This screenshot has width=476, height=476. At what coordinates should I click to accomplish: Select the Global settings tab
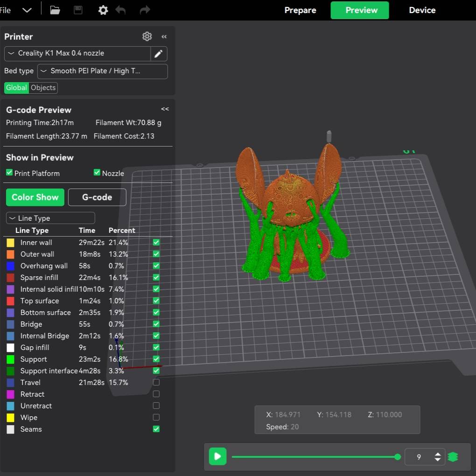point(16,88)
